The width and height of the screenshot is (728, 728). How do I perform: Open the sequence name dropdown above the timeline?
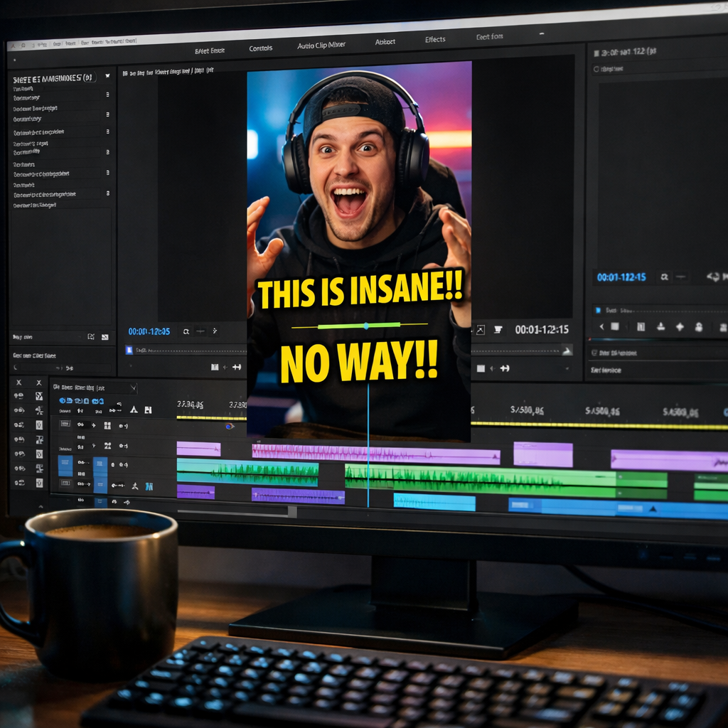pos(132,387)
